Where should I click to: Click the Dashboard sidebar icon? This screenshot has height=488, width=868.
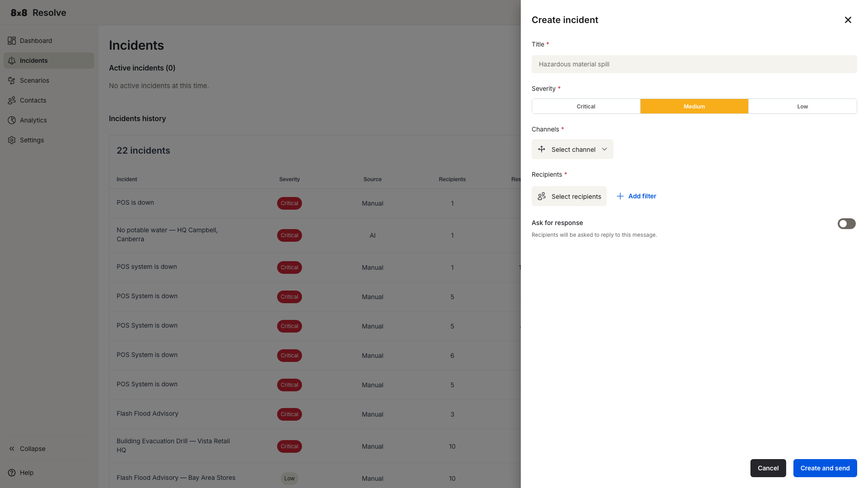(12, 41)
